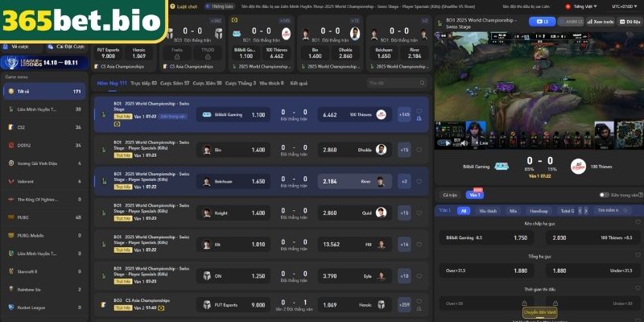Switch to the Cược Sớm tab
The image size is (644, 322).
pos(175,83)
